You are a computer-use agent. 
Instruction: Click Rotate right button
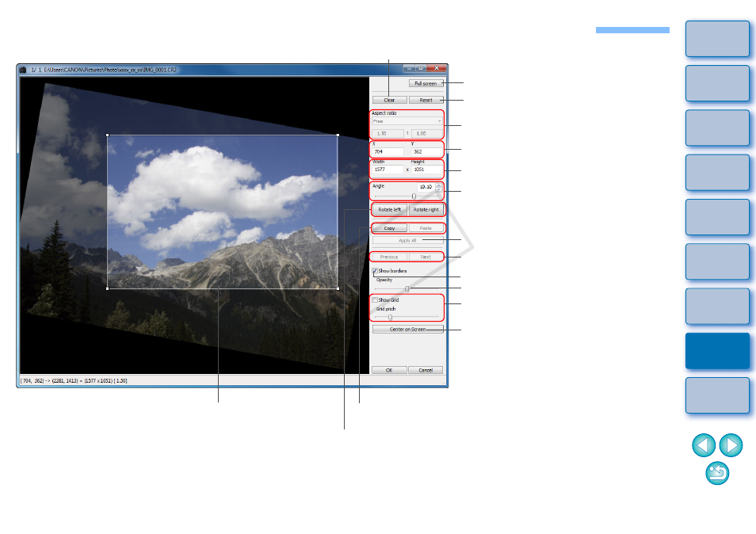[x=426, y=210]
